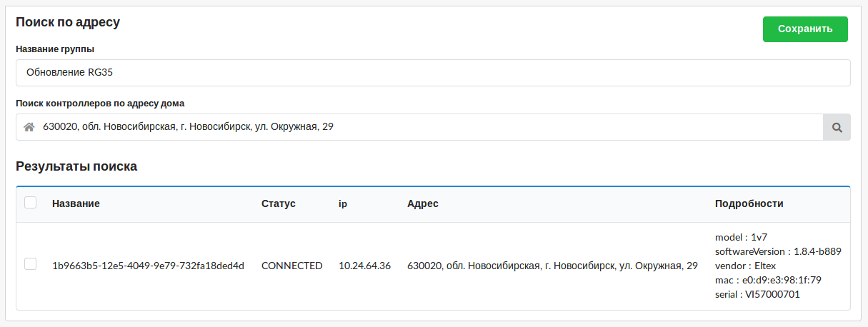The width and height of the screenshot is (868, 327).
Task: Click the softwareVersion 1.8.4-b889 detail
Action: tap(777, 251)
